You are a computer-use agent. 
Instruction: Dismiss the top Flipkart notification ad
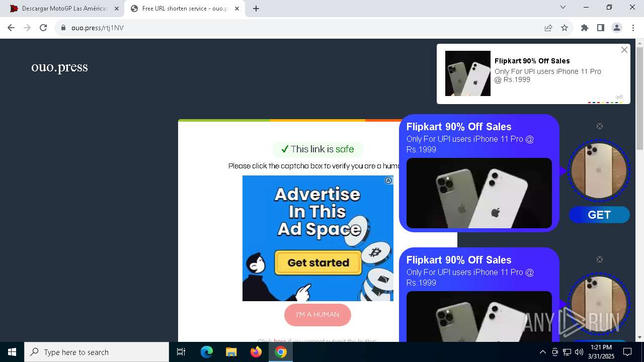click(x=624, y=50)
